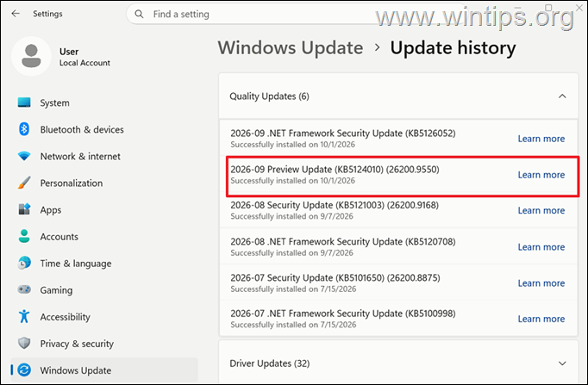This screenshot has width=588, height=385.
Task: Click the System monitor icon
Action: click(x=24, y=102)
